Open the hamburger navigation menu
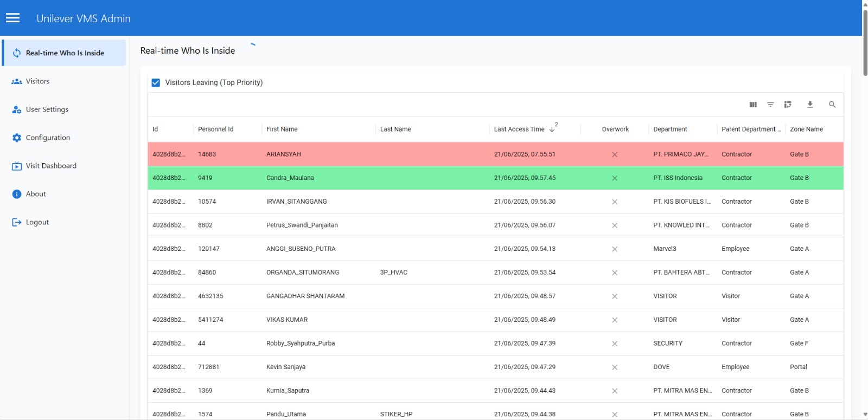 13,18
